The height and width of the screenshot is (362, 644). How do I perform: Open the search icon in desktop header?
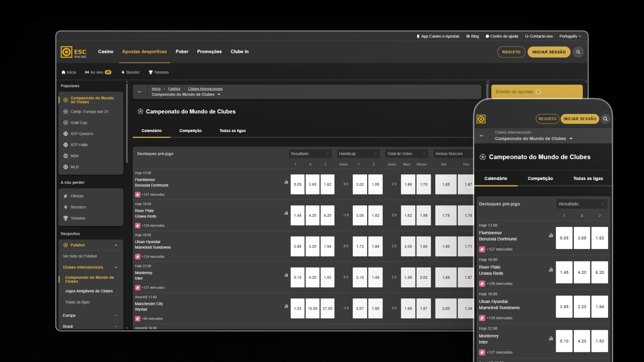578,52
